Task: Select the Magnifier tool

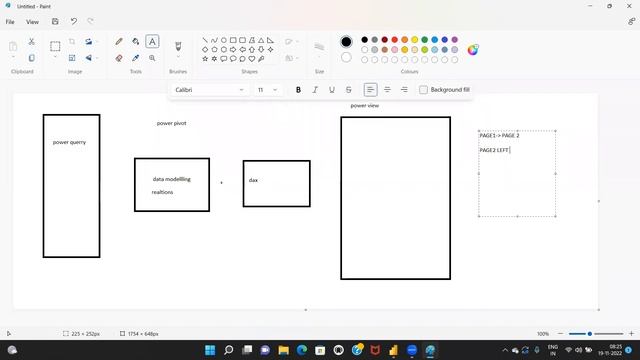Action: [152, 58]
